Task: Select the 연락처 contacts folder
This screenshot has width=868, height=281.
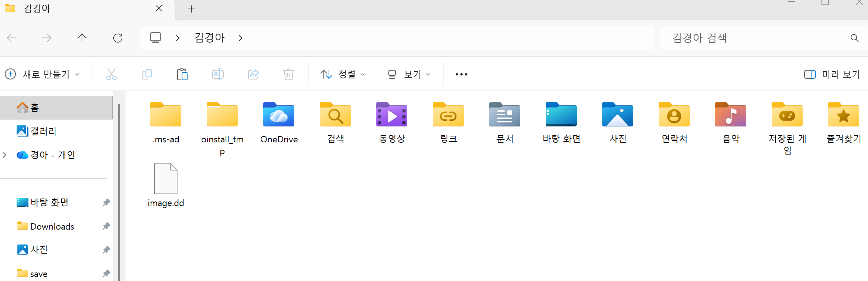Action: [x=674, y=123]
